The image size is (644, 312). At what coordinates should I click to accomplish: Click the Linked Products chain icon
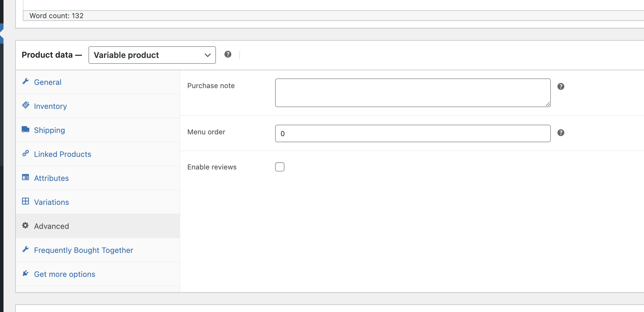click(25, 153)
